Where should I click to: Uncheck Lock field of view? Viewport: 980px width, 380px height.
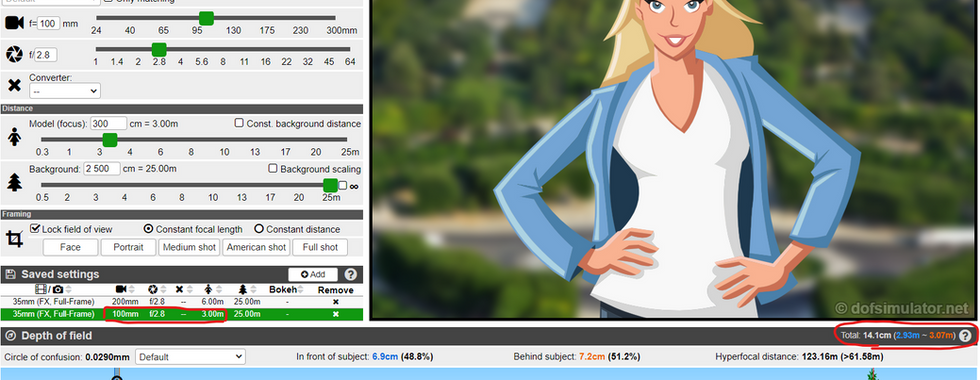(35, 229)
